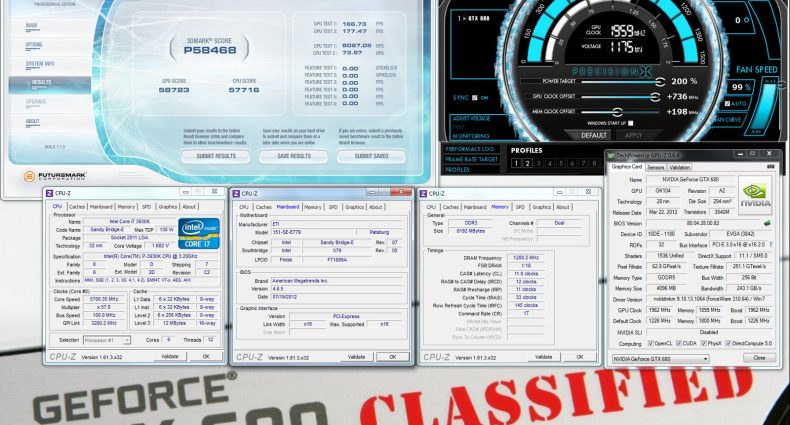Click OK in CPU-Z Memory window

(x=579, y=357)
